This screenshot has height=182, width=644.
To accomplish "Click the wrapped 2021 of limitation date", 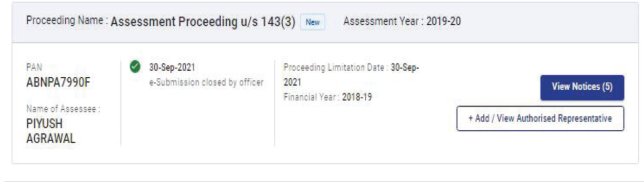I will (x=292, y=82).
